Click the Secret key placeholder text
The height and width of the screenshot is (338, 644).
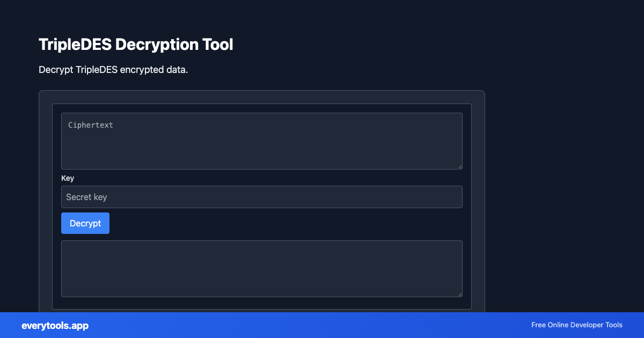tap(86, 197)
